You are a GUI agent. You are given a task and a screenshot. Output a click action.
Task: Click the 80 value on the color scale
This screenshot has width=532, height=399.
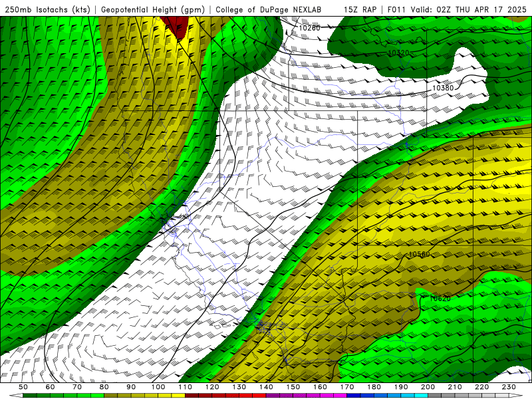[x=104, y=387]
